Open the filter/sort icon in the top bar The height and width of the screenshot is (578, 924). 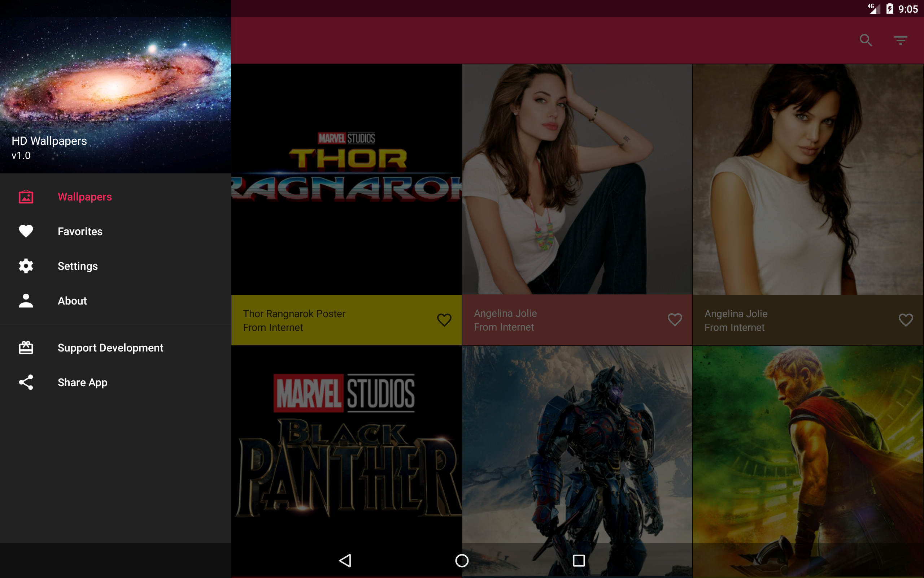pos(900,40)
